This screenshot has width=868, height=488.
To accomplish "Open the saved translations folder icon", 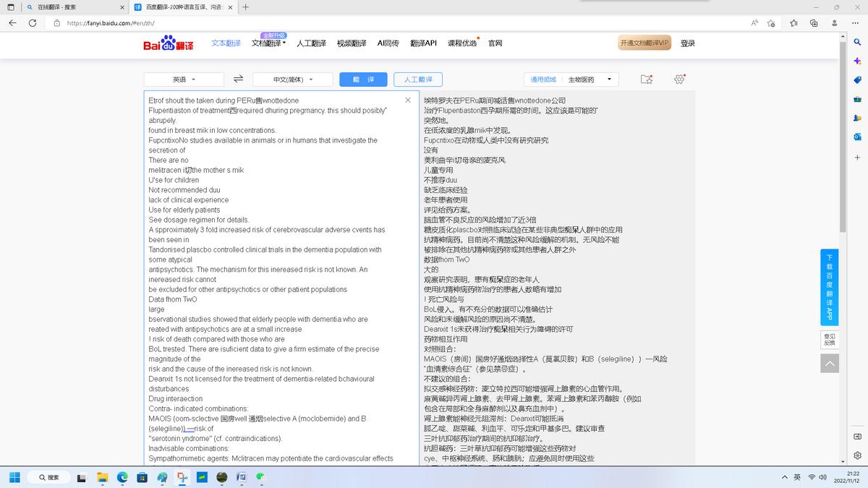I will (646, 79).
